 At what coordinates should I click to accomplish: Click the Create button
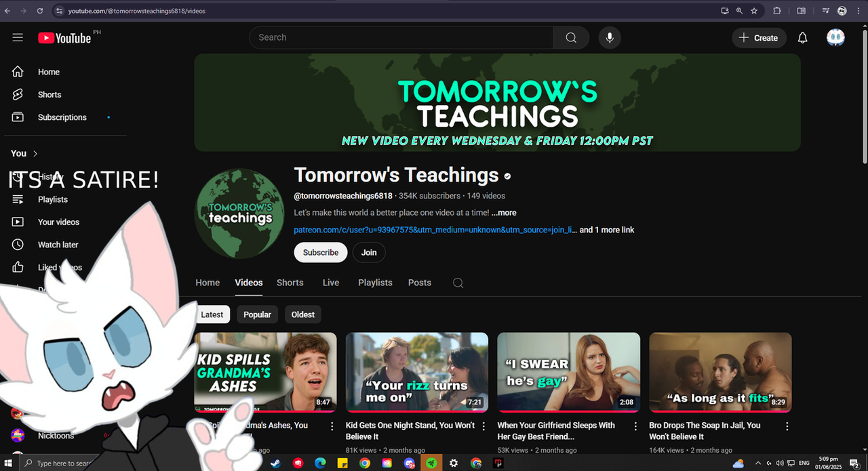pyautogui.click(x=759, y=38)
